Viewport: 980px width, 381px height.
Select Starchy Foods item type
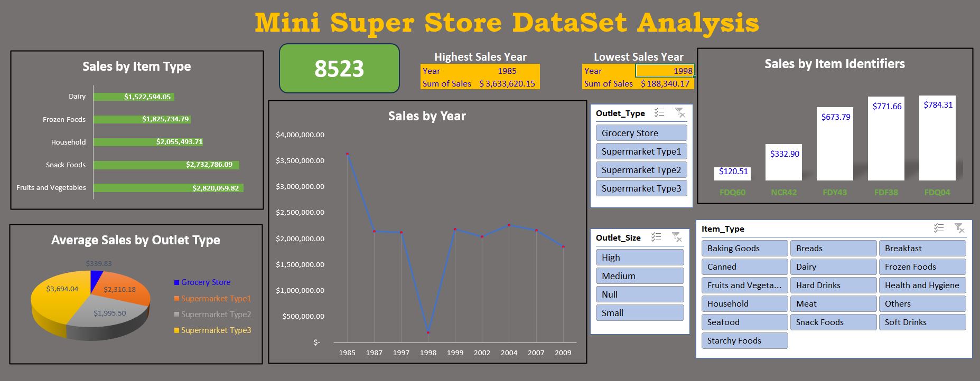point(744,341)
